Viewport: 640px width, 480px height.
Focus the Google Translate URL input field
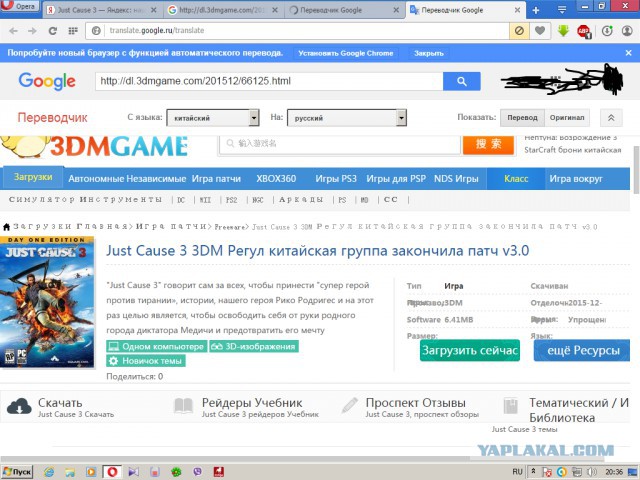click(x=269, y=81)
